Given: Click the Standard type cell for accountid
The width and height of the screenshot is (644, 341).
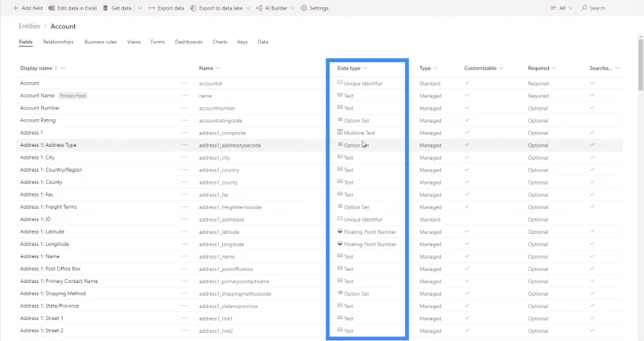Looking at the screenshot, I should [430, 84].
